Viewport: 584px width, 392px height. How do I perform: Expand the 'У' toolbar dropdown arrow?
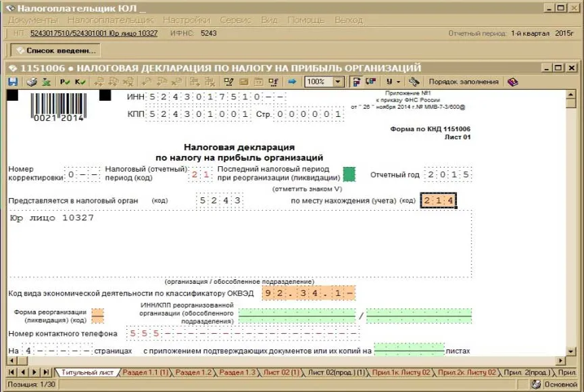tap(399, 82)
